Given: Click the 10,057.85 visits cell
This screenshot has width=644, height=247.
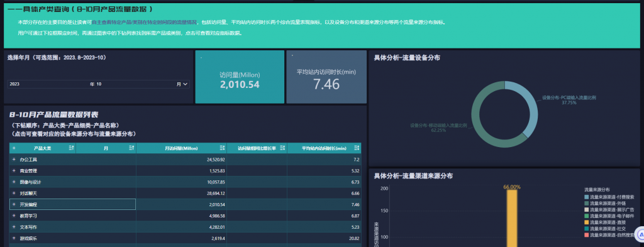Looking at the screenshot, I should point(181,182).
